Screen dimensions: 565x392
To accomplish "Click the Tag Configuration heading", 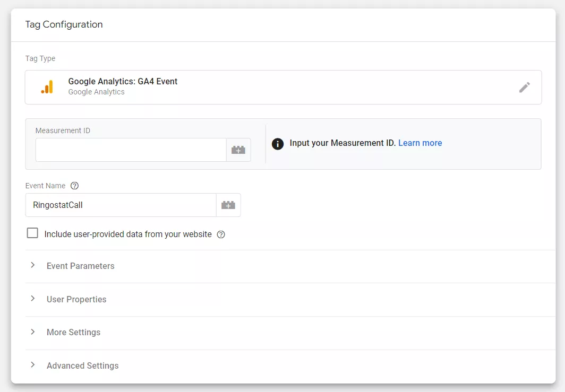I will click(x=64, y=24).
